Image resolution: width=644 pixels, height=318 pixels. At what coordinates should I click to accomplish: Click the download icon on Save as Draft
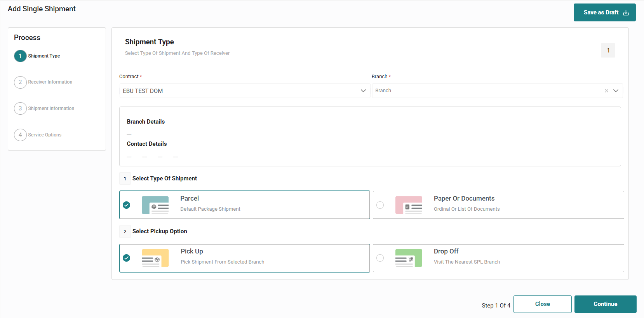pos(626,13)
